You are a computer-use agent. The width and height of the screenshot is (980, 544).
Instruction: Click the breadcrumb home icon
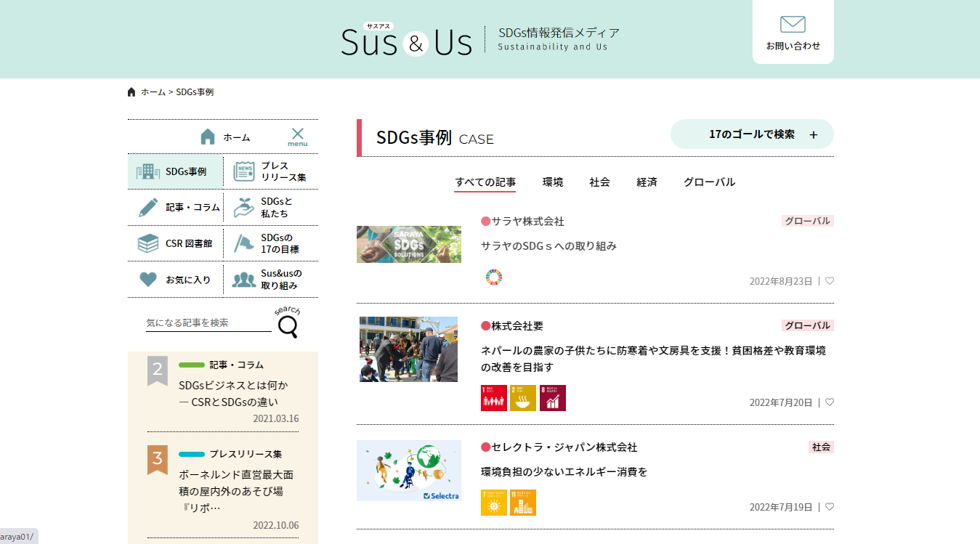click(131, 92)
